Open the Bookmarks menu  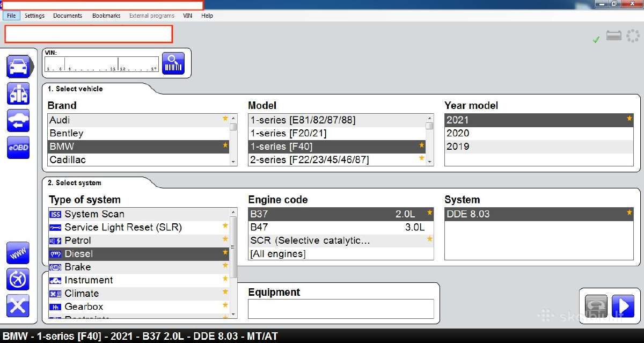coord(106,16)
